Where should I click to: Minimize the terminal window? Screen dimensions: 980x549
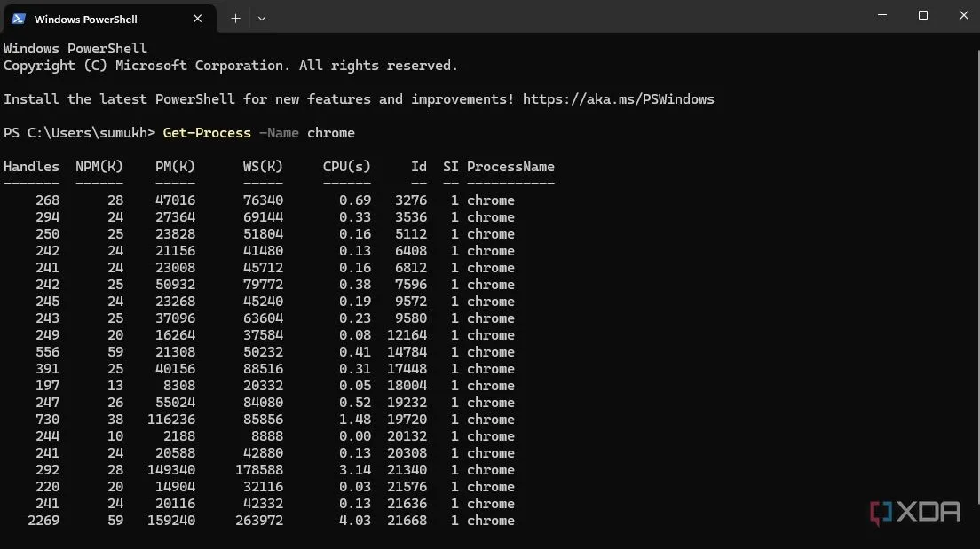[881, 15]
